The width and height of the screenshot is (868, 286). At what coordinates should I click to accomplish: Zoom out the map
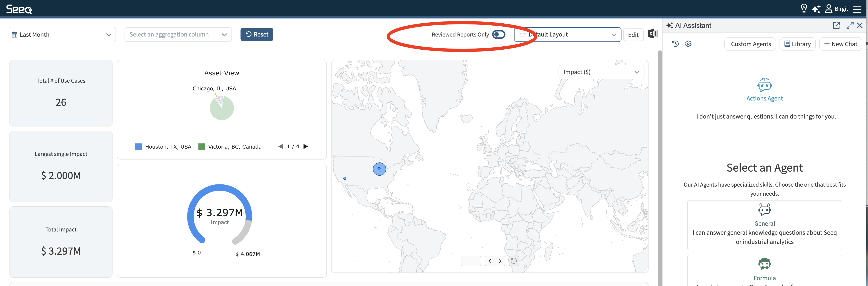(x=466, y=261)
